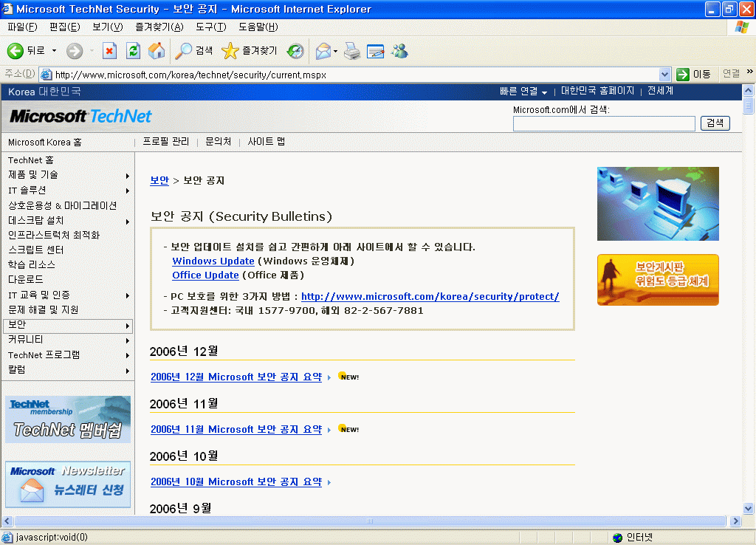756x545 pixels.
Task: Refresh the page using toolbar icon
Action: (x=133, y=51)
